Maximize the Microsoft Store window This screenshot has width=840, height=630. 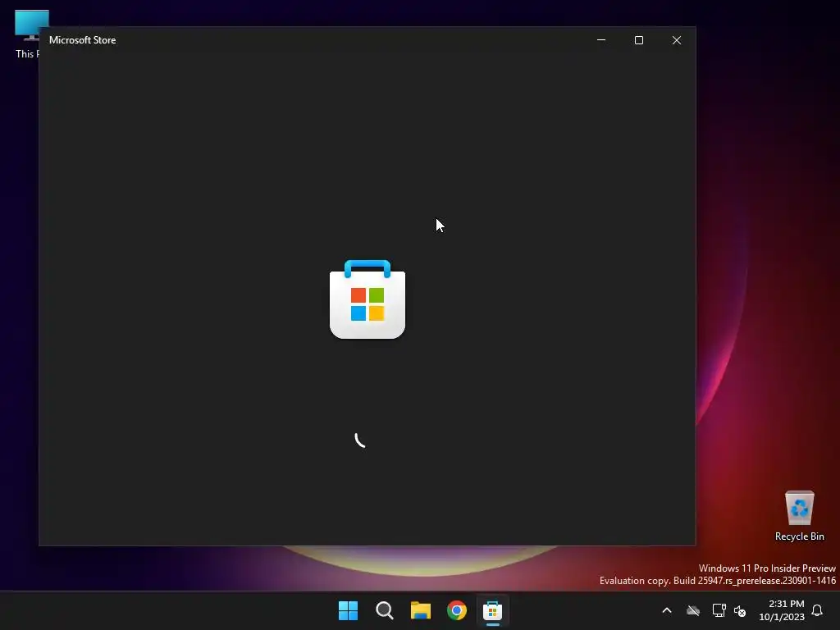pos(638,40)
